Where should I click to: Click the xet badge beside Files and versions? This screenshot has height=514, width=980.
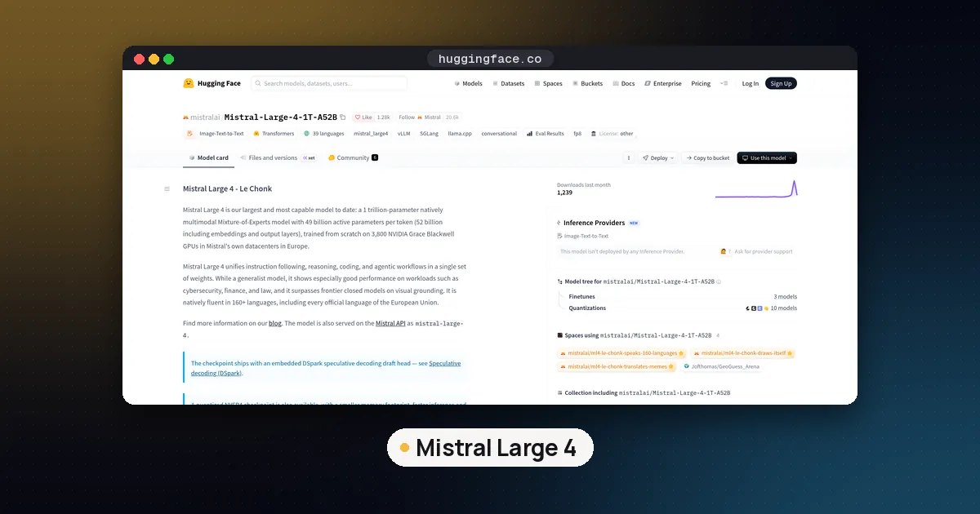310,157
